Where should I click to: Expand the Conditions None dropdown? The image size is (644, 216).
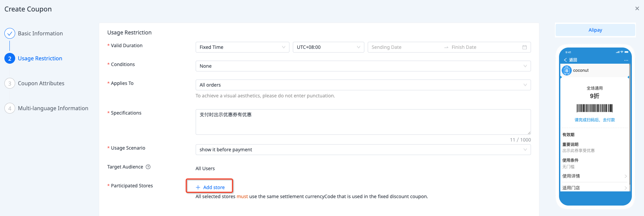point(363,66)
